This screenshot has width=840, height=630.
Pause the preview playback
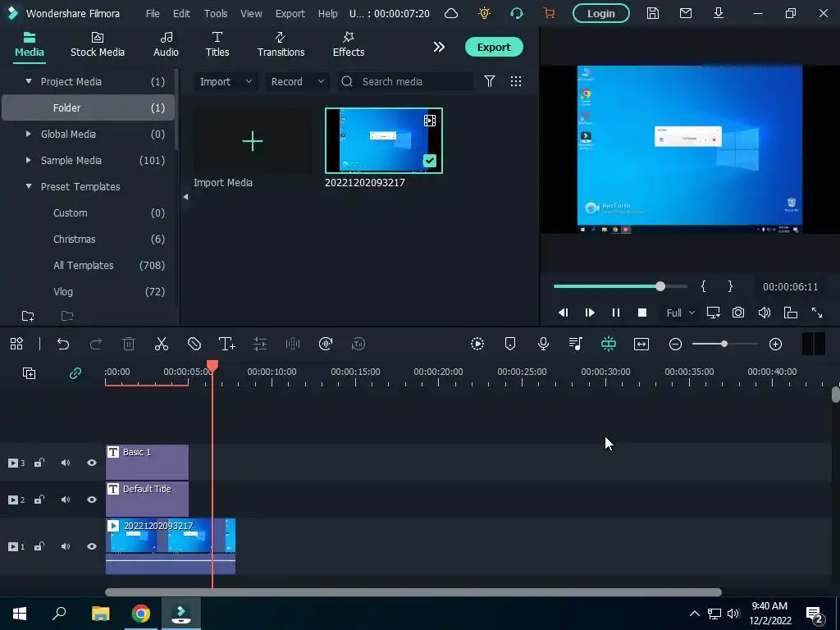[x=616, y=313]
